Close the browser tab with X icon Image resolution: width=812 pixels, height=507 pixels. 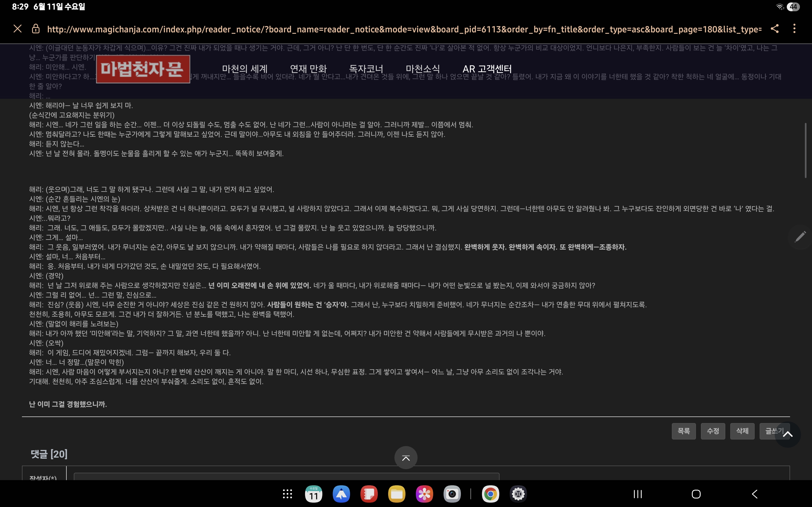point(18,29)
